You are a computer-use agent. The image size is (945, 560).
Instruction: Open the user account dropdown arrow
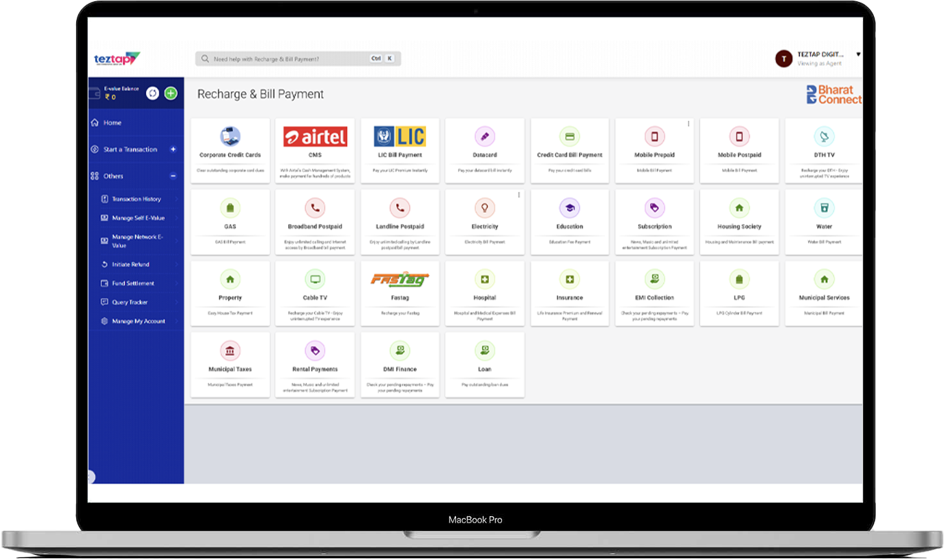tap(858, 54)
